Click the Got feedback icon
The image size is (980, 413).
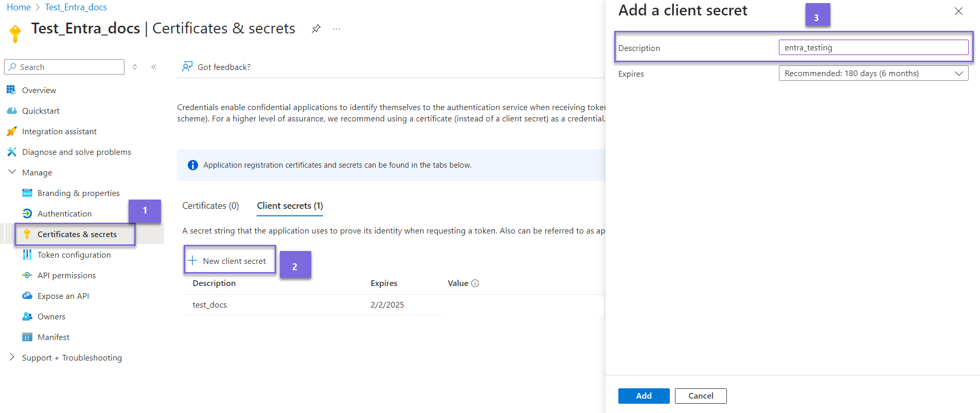(187, 67)
